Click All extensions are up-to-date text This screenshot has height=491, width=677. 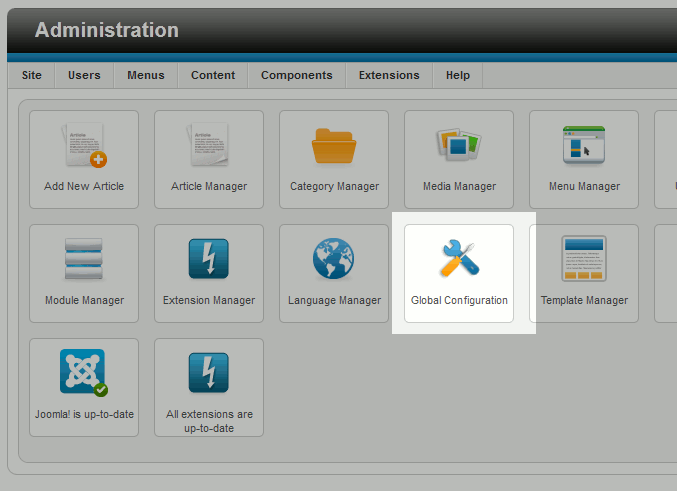[209, 421]
